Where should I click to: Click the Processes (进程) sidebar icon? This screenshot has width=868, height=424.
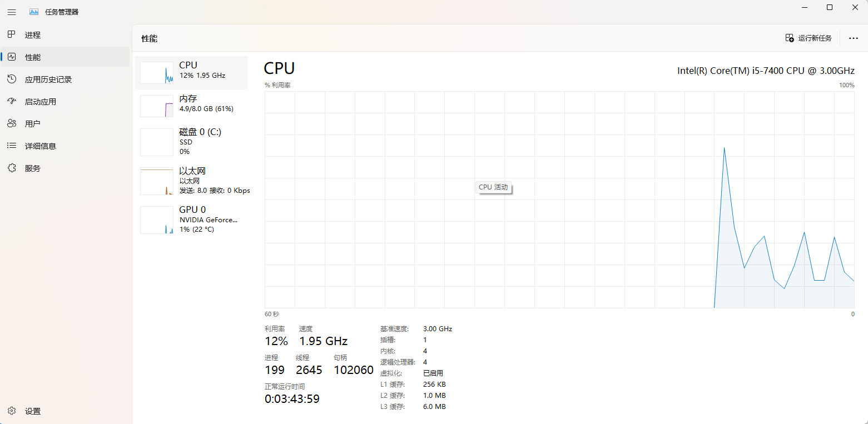click(x=12, y=35)
